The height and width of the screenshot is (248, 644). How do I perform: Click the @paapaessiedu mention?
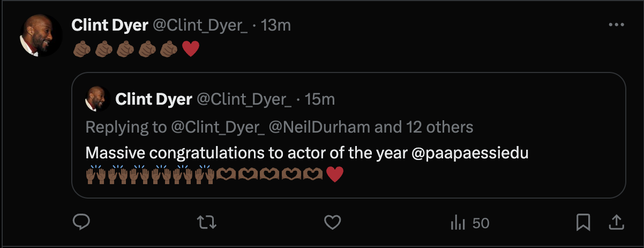click(470, 153)
